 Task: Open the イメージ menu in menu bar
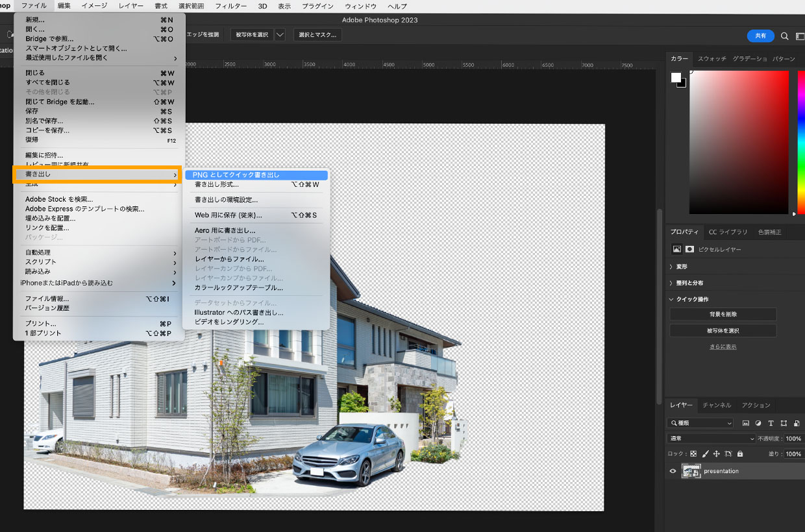94,6
